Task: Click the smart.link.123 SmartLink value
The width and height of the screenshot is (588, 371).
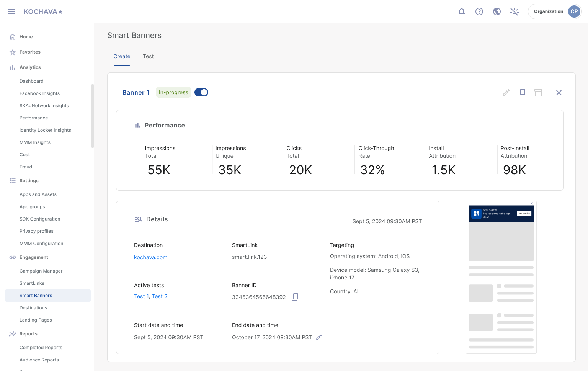Action: (249, 257)
